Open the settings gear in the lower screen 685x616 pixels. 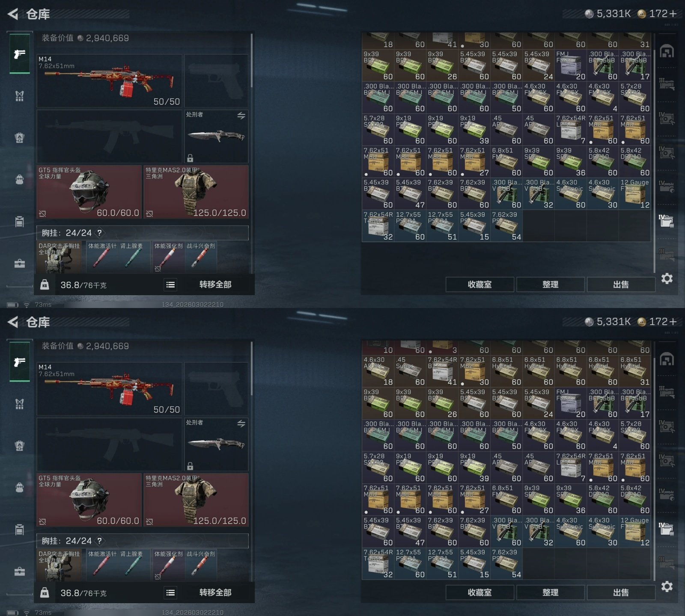click(x=667, y=586)
